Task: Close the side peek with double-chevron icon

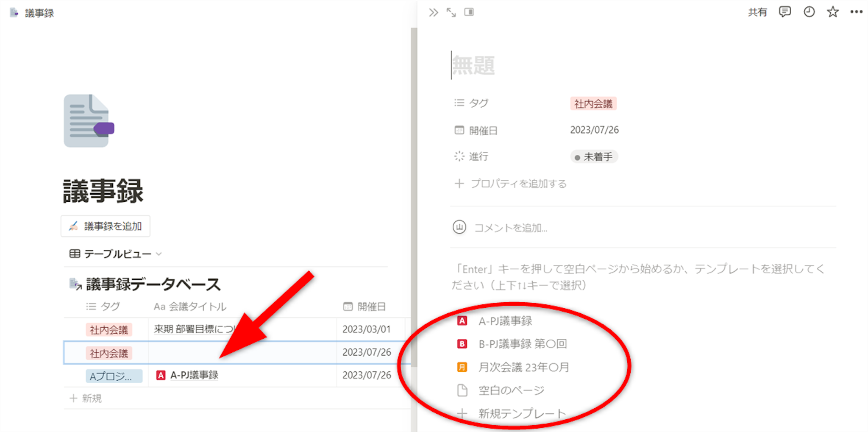Action: tap(433, 12)
